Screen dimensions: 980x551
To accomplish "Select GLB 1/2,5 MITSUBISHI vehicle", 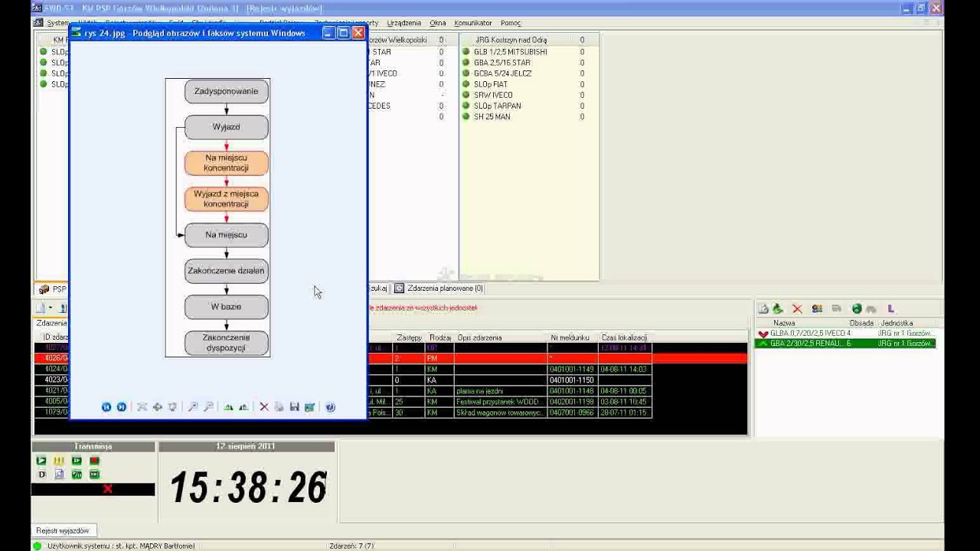I will (510, 52).
